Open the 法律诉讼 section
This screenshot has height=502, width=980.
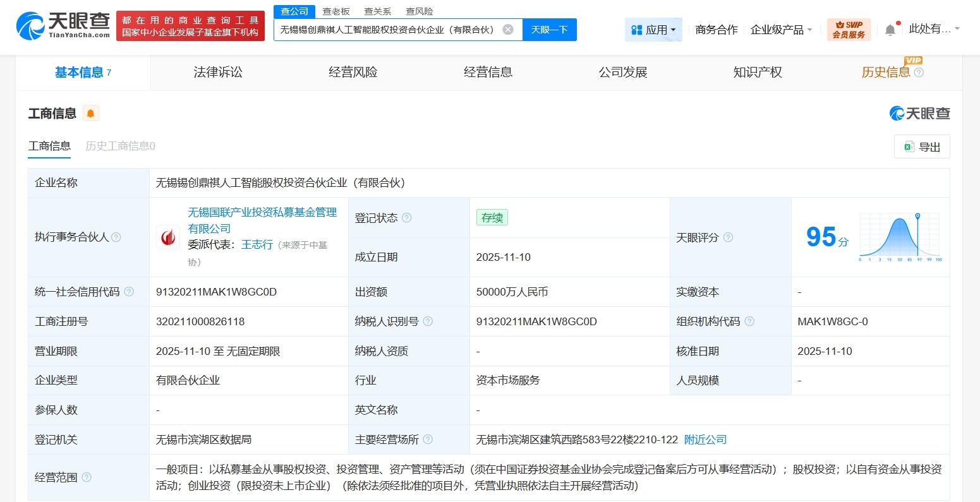pyautogui.click(x=218, y=72)
